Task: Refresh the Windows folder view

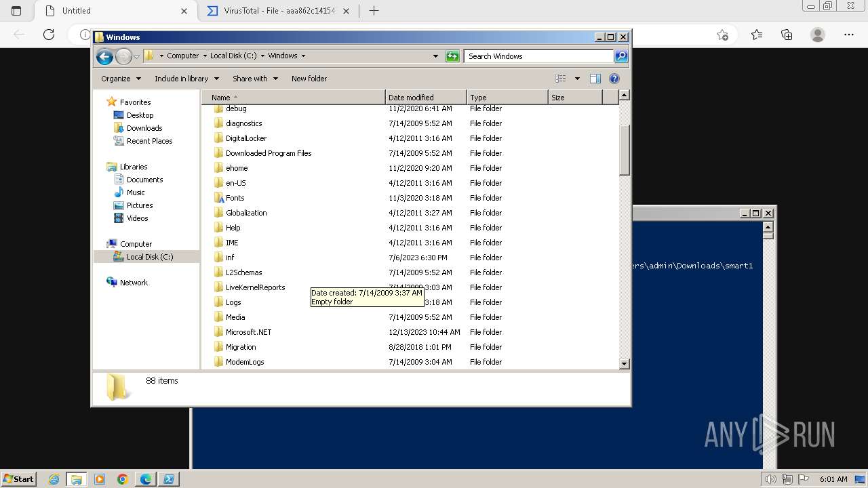Action: (452, 56)
